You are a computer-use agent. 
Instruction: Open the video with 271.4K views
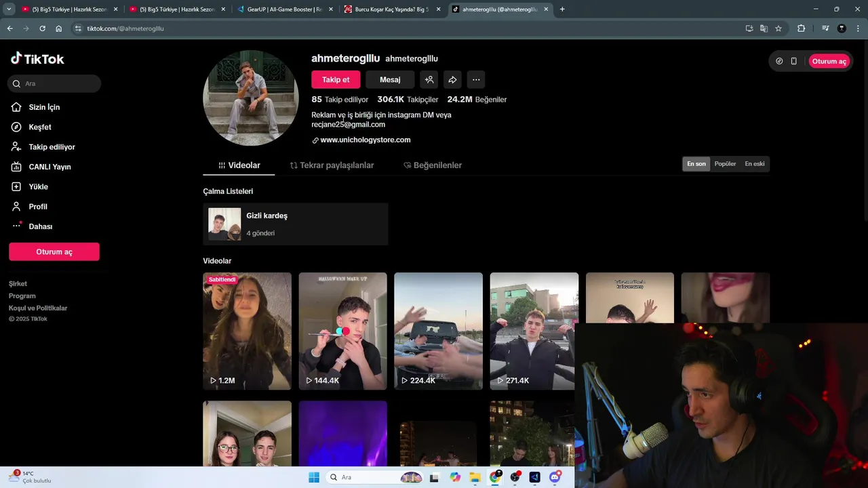tap(534, 331)
